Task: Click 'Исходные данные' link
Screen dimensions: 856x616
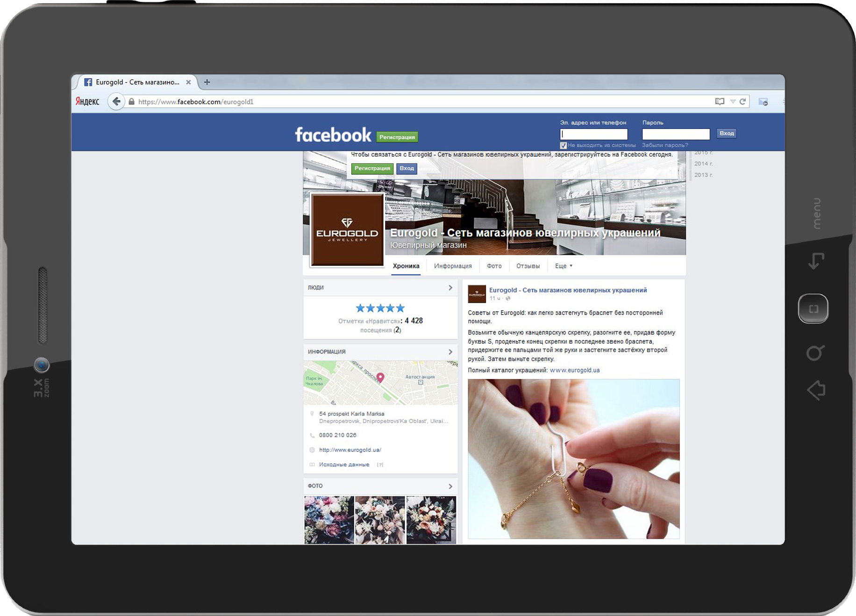Action: tap(344, 465)
